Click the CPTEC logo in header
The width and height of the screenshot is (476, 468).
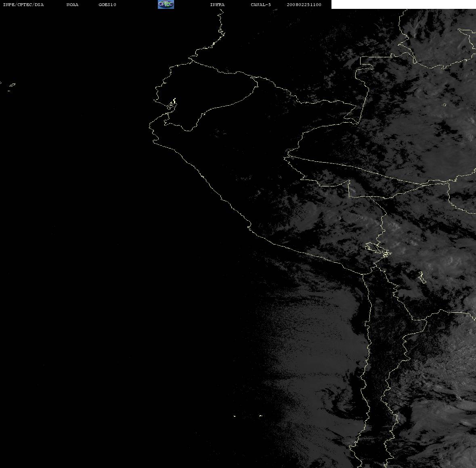(x=166, y=4)
